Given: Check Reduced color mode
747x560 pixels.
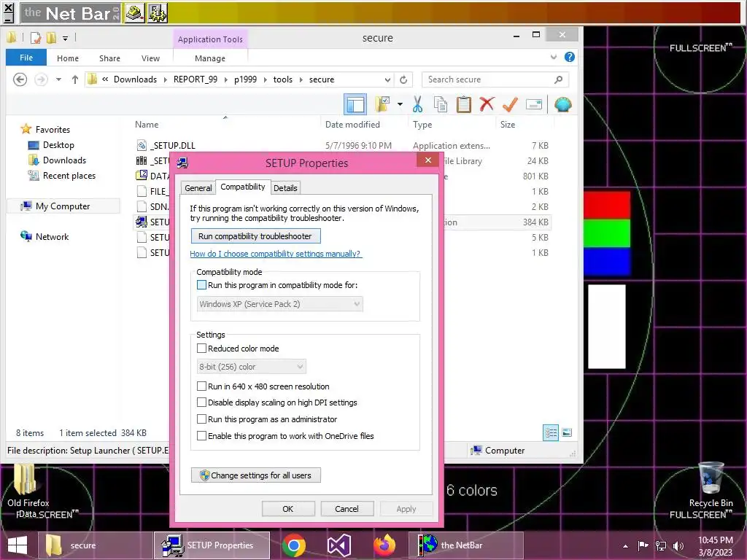Looking at the screenshot, I should [201, 349].
